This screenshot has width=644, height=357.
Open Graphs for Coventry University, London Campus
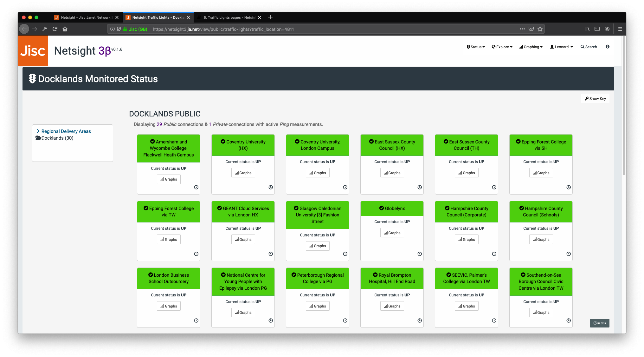[318, 173]
